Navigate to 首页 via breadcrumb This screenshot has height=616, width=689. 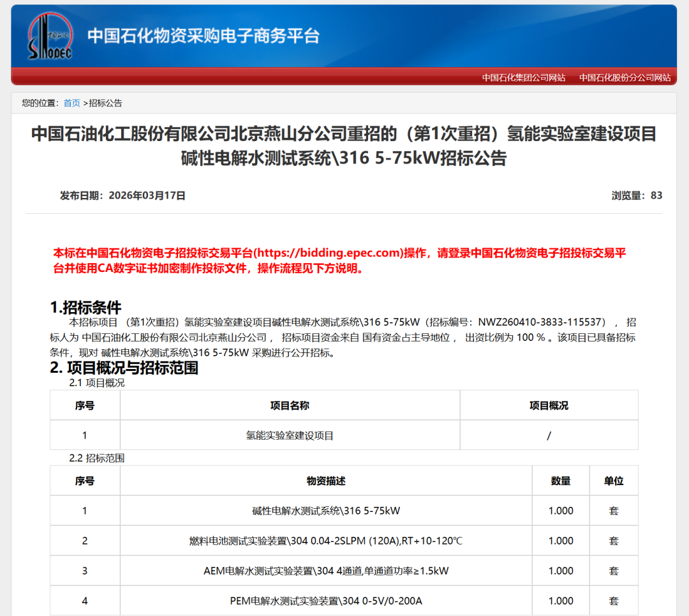72,102
